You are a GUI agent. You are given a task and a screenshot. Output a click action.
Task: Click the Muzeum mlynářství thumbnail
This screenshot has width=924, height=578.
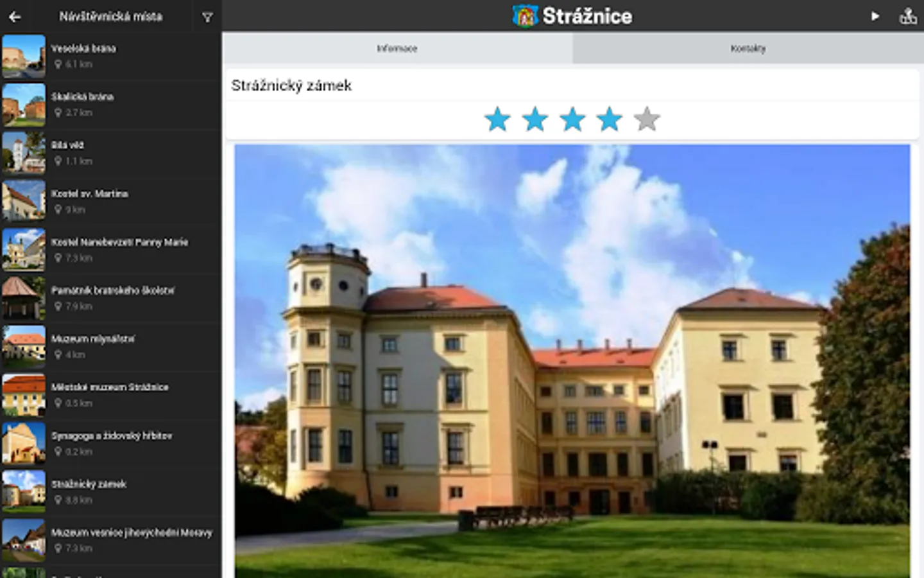point(24,347)
